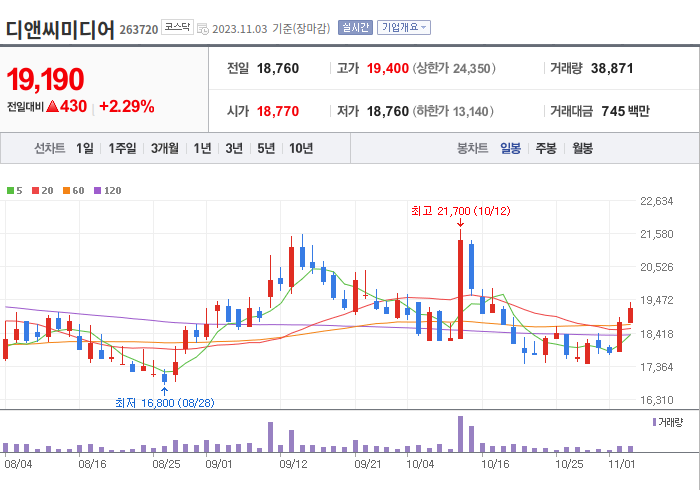Image resolution: width=700 pixels, height=490 pixels.
Task: Click the 고가 value 19,400
Action: [x=388, y=68]
